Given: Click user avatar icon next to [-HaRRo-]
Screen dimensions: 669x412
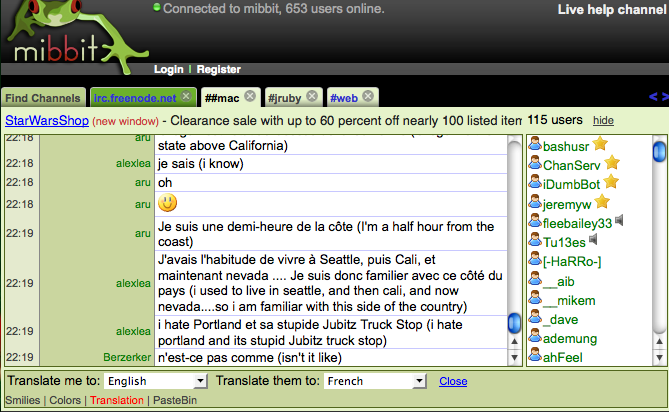Looking at the screenshot, I should 535,259.
